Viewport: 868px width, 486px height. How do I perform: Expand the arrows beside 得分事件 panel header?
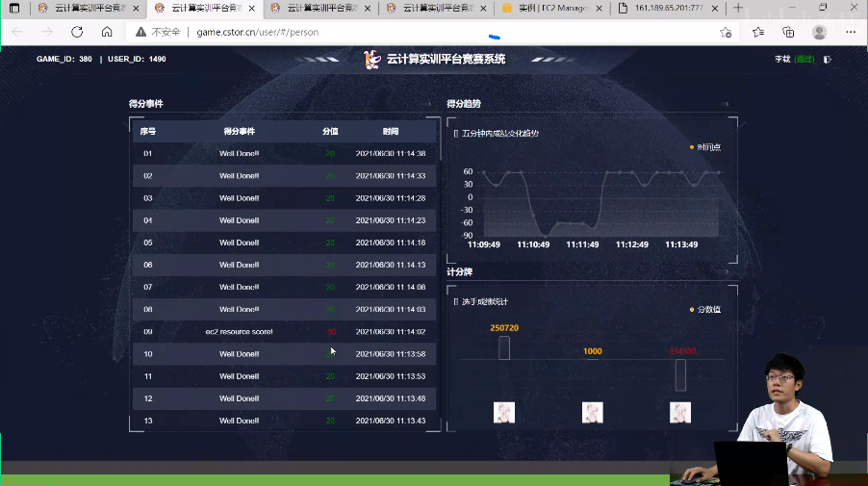pos(426,104)
